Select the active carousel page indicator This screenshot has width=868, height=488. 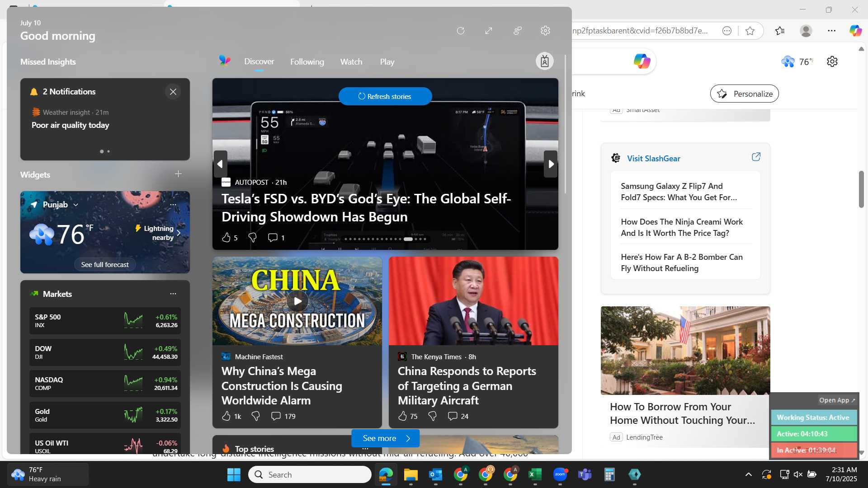408,239
